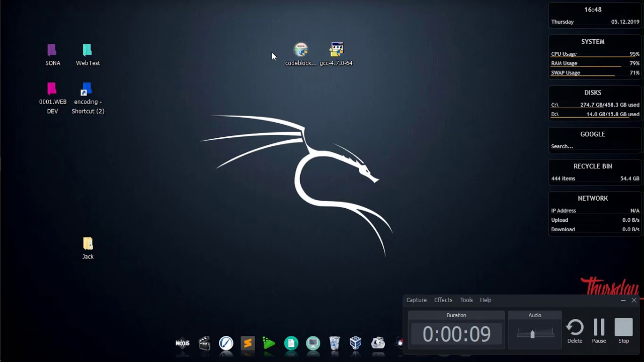Click the NETWORK widget heading
Image resolution: width=644 pixels, height=362 pixels.
tap(593, 198)
